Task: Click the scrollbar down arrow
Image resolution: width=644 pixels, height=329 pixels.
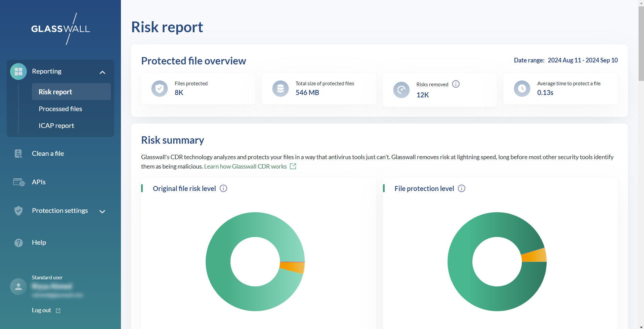Action: point(641,326)
